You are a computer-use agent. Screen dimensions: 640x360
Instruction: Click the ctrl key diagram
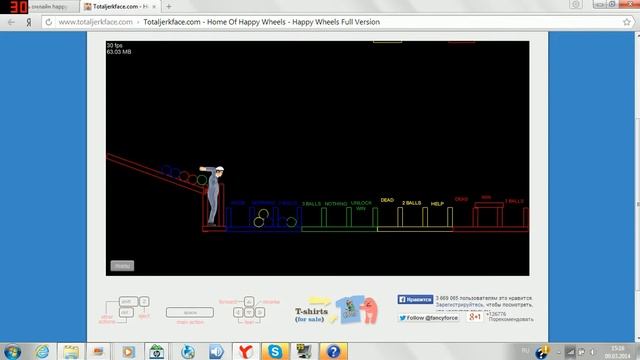tap(126, 312)
